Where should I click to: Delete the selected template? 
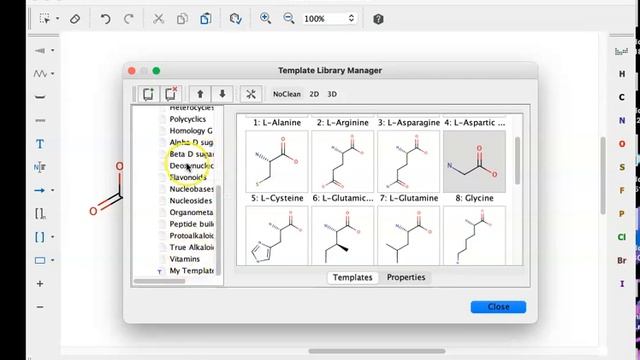(x=171, y=94)
